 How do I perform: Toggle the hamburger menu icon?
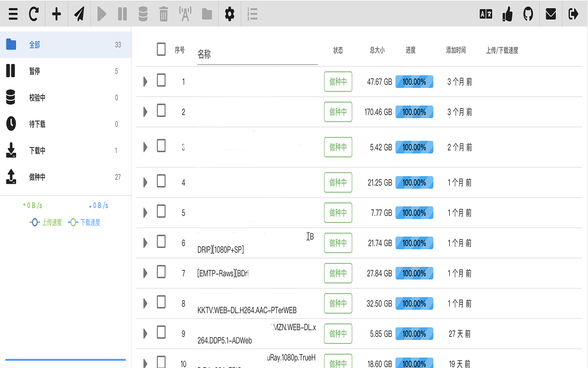tap(13, 14)
